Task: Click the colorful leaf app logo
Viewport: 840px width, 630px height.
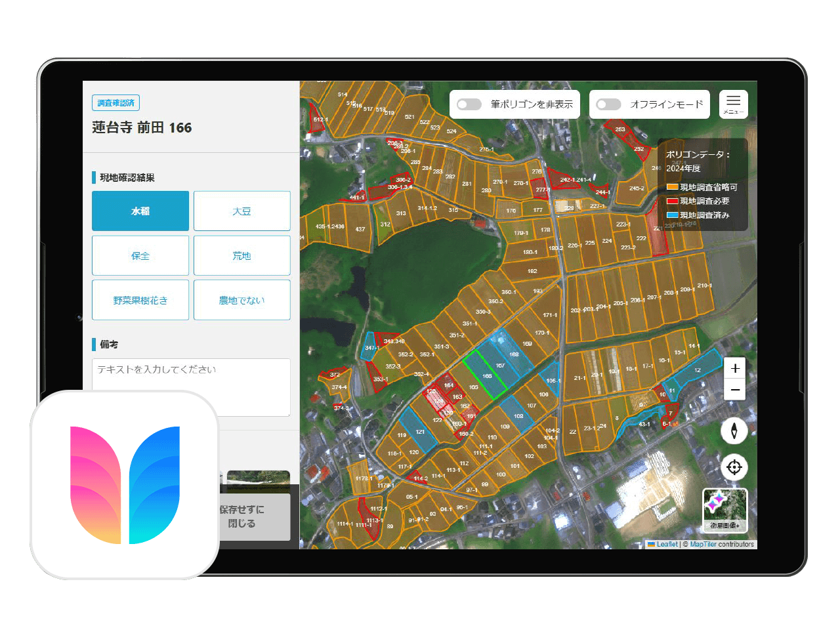Action: (125, 485)
